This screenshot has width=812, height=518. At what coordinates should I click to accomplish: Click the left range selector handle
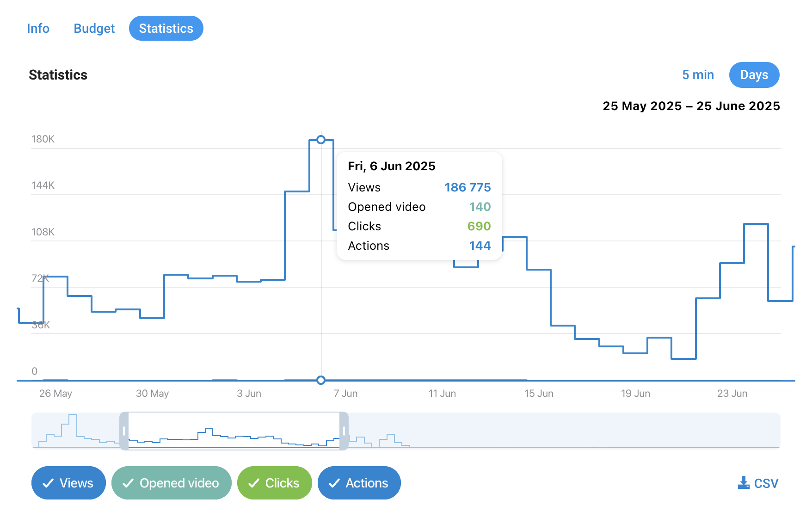[x=124, y=431]
